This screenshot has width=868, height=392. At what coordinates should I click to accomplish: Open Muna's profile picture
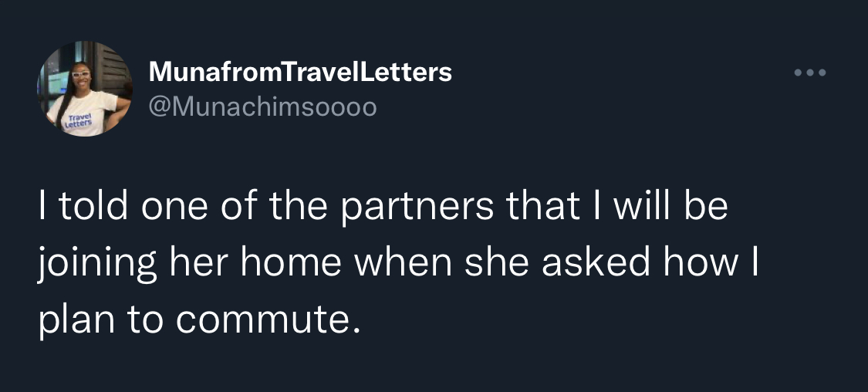85,89
